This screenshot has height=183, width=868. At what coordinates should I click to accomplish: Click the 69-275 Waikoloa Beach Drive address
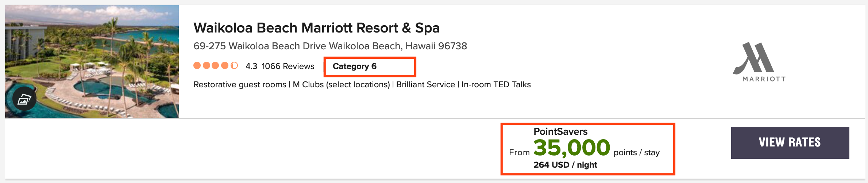pos(330,46)
